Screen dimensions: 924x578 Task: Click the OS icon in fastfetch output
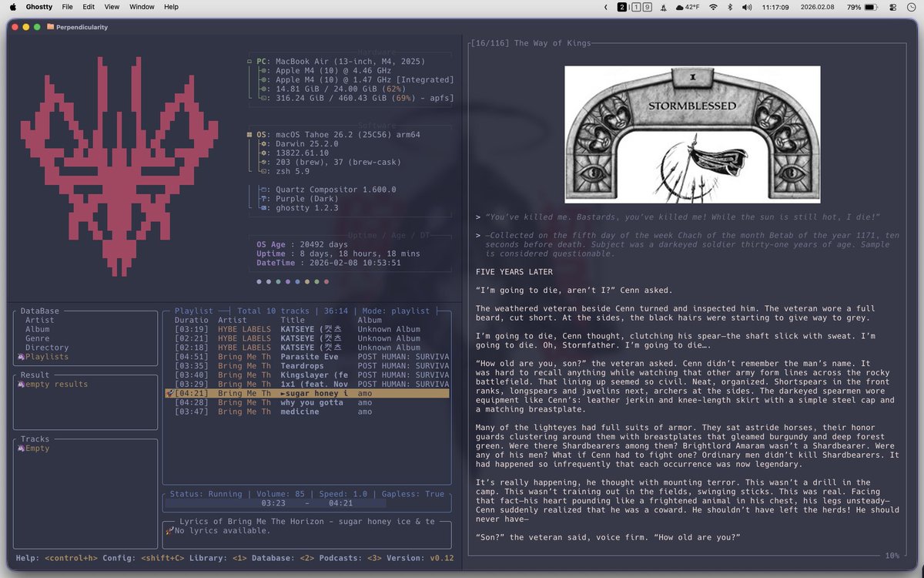(x=249, y=134)
